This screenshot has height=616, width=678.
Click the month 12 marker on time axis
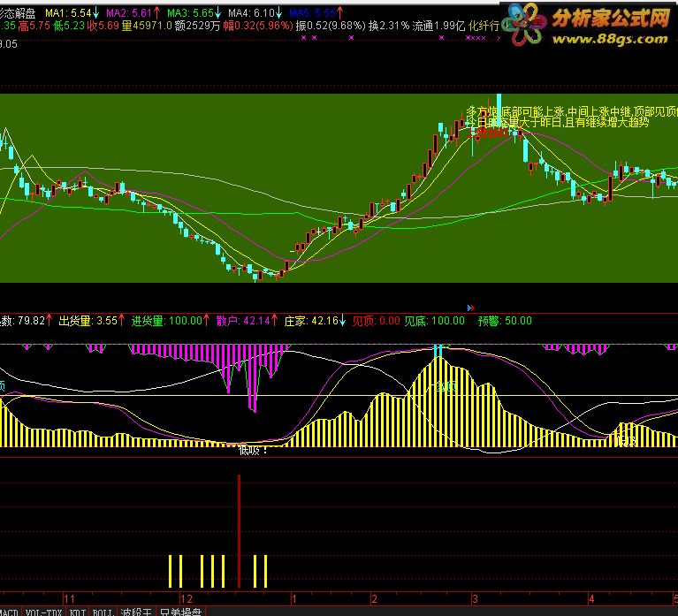coord(187,598)
